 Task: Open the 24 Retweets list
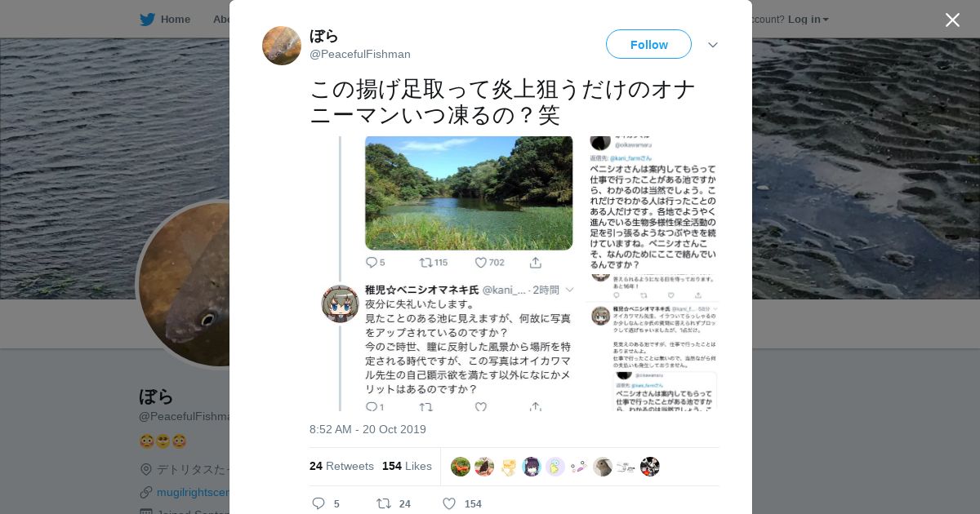[x=341, y=466]
